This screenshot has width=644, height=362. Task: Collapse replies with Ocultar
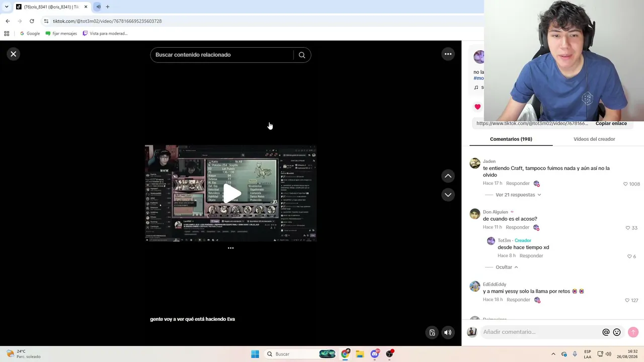(x=507, y=267)
